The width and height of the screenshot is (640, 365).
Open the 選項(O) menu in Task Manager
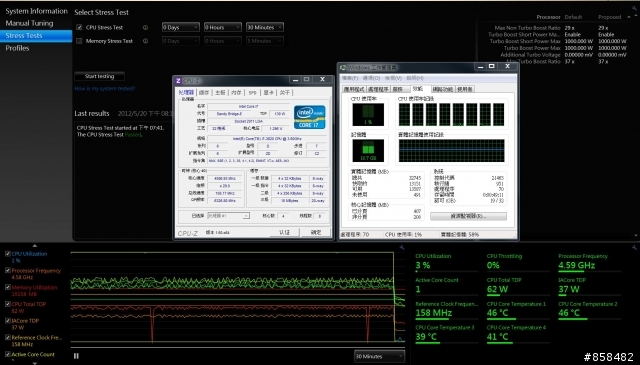pyautogui.click(x=371, y=78)
